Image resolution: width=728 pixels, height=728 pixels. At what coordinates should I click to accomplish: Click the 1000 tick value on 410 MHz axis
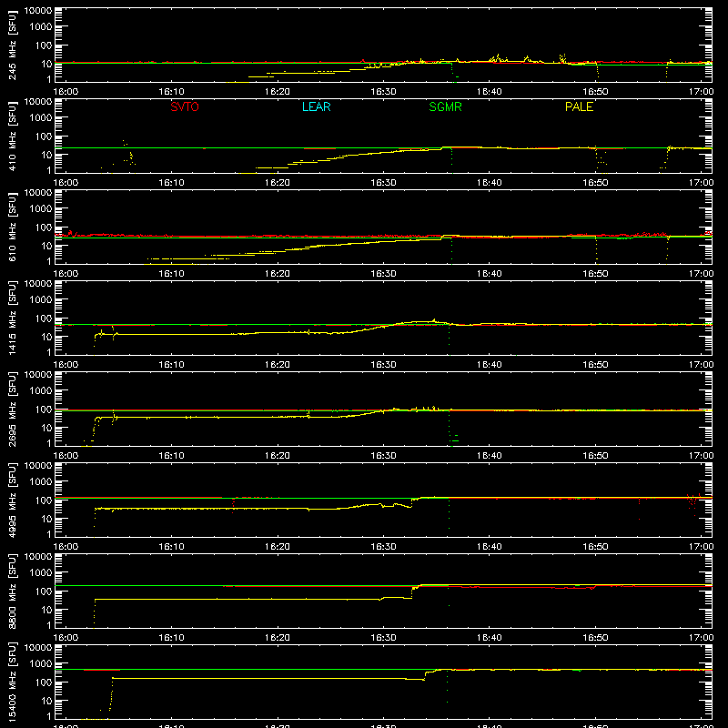(41, 117)
